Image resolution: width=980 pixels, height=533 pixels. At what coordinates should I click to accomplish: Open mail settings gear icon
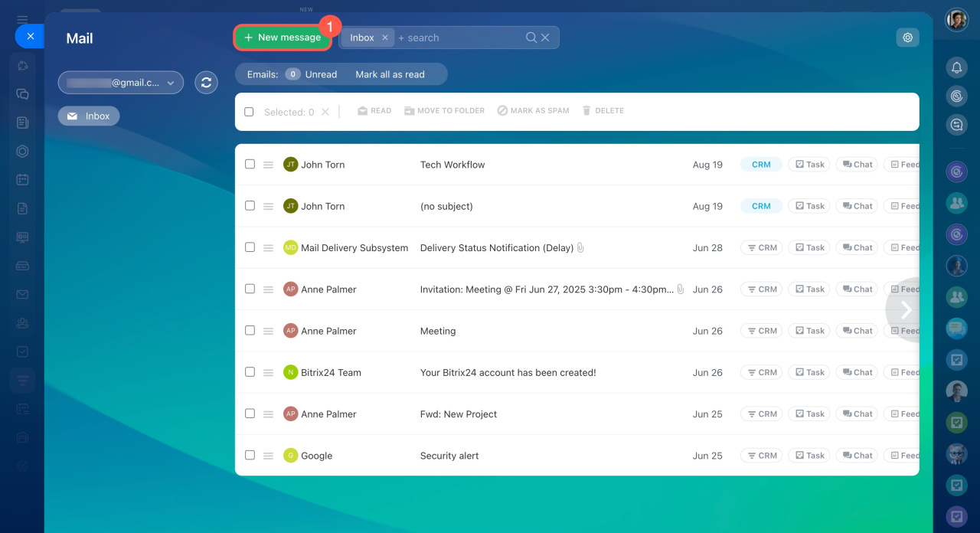pos(908,38)
